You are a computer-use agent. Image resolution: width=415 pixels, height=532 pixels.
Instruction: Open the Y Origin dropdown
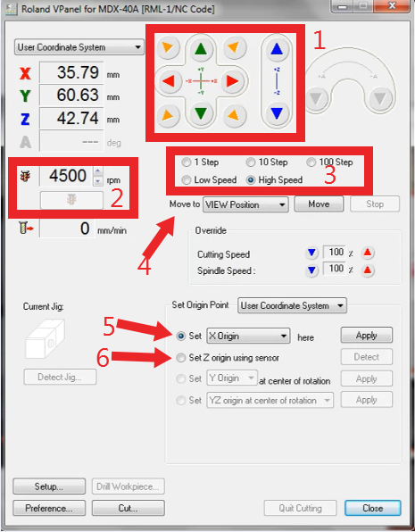[232, 378]
